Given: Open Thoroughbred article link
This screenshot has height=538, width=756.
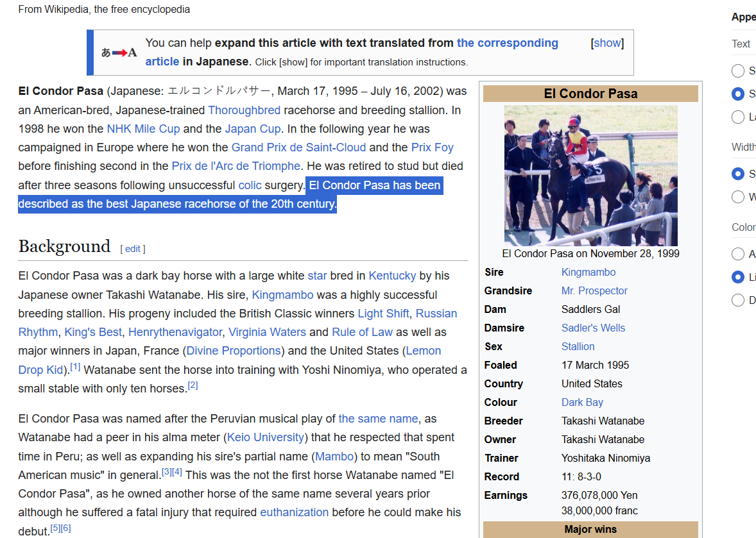Looking at the screenshot, I should pos(244,110).
